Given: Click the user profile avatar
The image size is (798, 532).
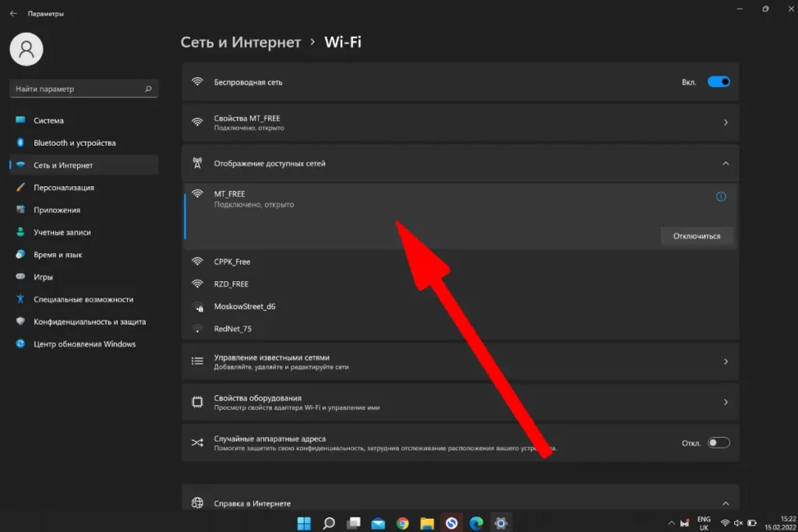Looking at the screenshot, I should [26, 49].
